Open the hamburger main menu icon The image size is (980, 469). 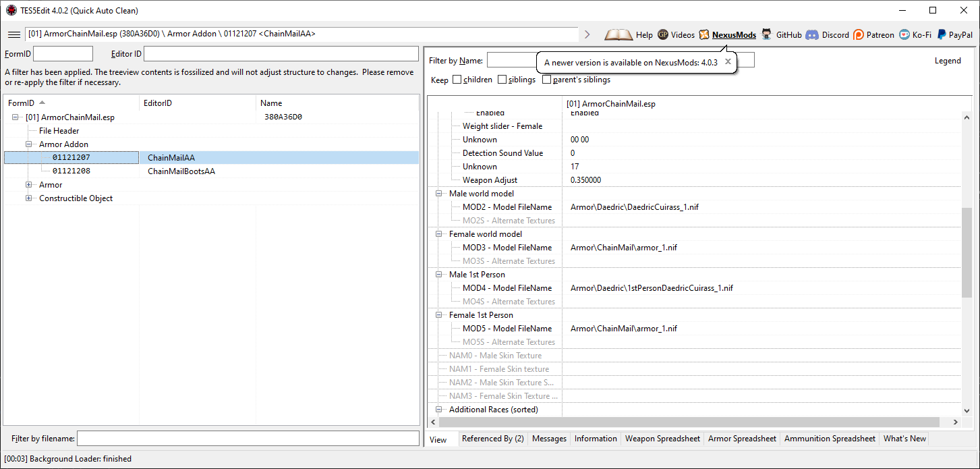(13, 34)
